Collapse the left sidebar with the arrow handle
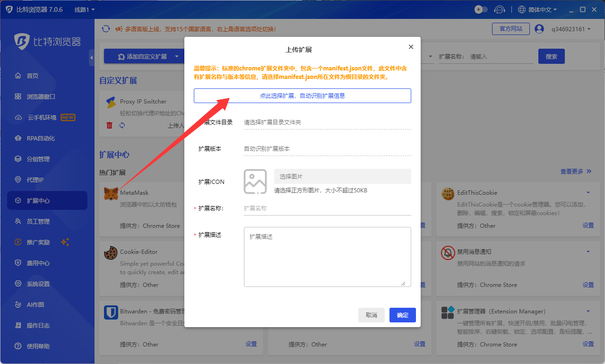The height and width of the screenshot is (364, 605). [91, 57]
